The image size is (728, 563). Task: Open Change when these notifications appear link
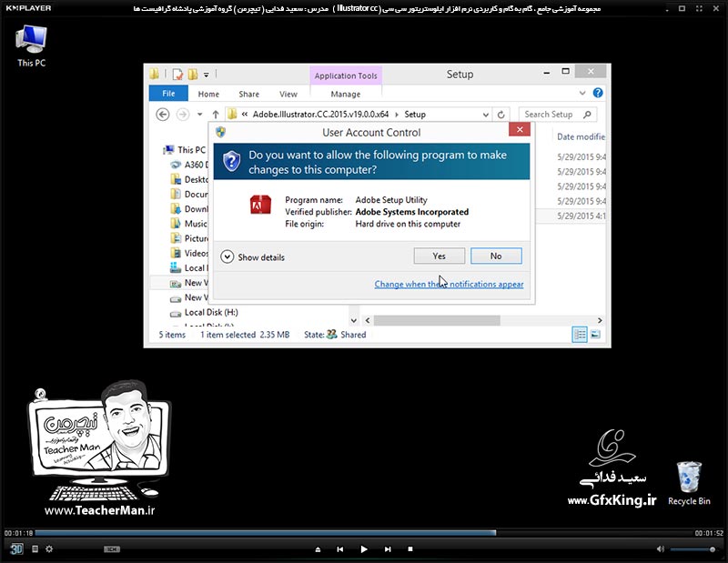449,284
